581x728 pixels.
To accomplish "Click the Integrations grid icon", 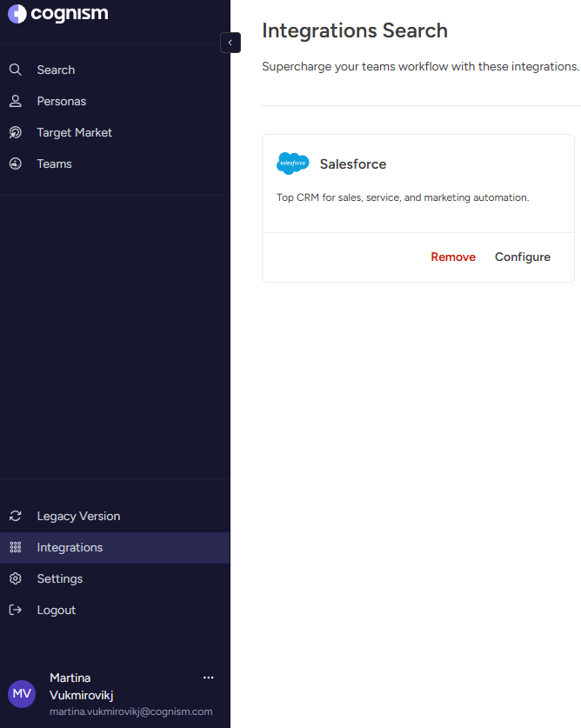I will (x=16, y=547).
